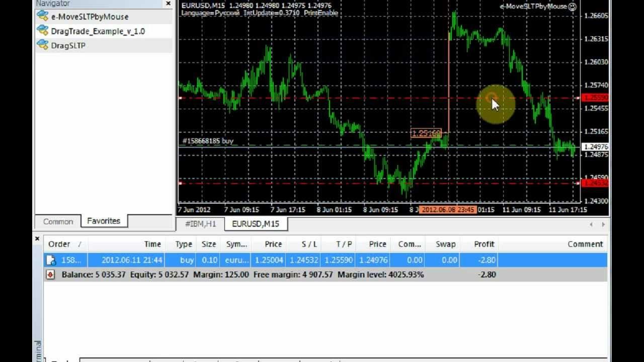Image resolution: width=644 pixels, height=362 pixels.
Task: Select the EURUSD,M15 chart tab
Action: 256,224
